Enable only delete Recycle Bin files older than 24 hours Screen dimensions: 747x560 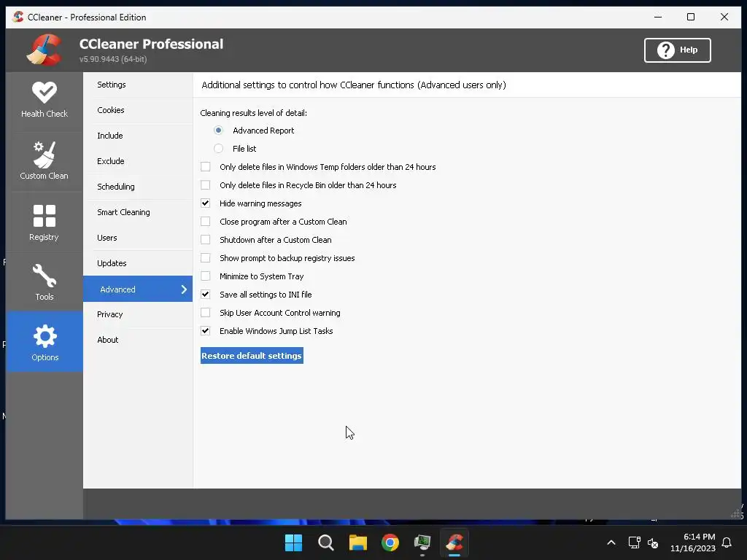pos(205,184)
